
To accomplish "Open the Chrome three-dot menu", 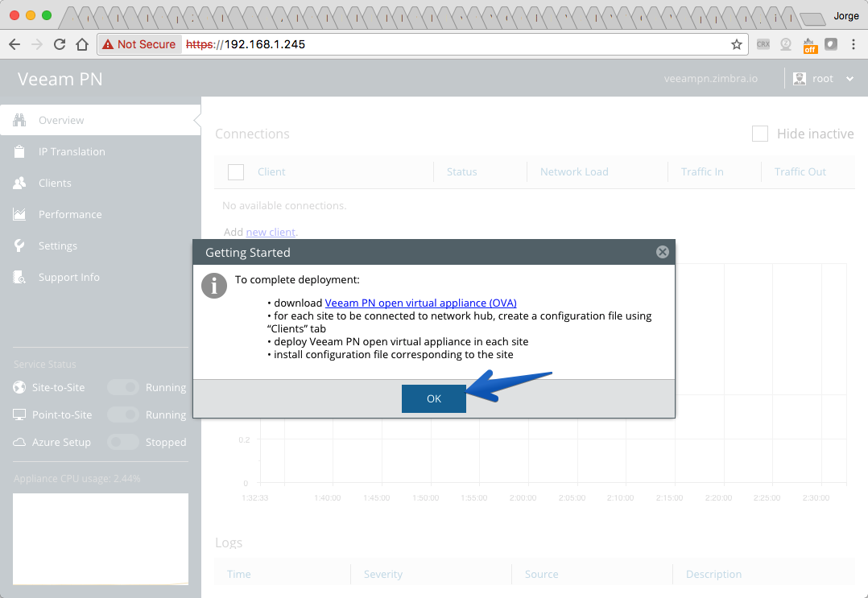I will click(853, 44).
